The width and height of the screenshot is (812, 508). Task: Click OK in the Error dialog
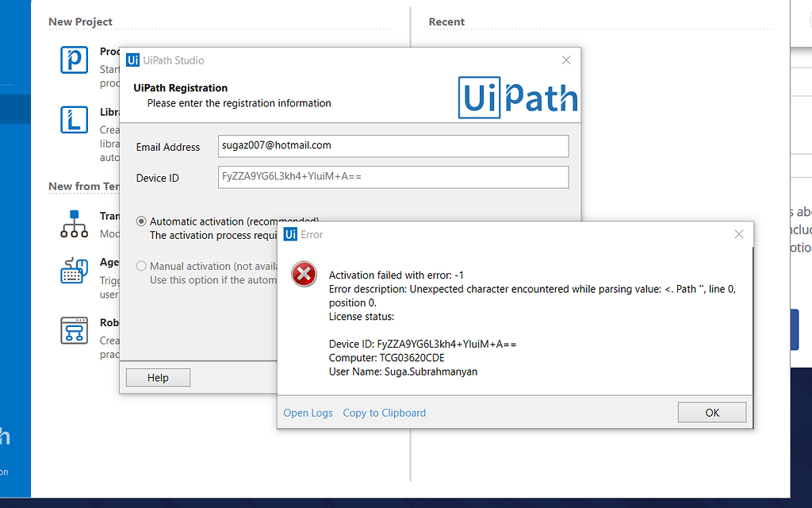point(712,413)
